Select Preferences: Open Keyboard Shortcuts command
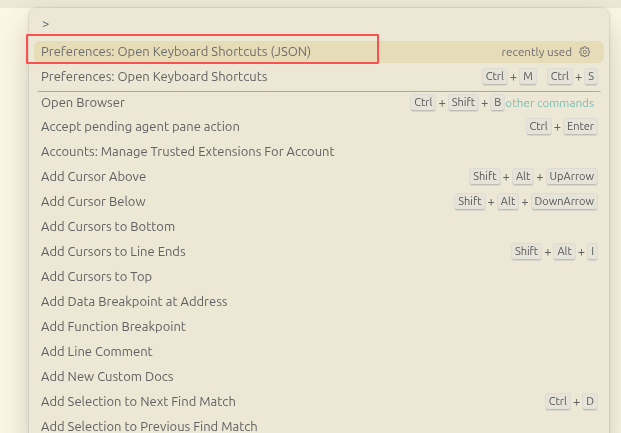 point(319,76)
